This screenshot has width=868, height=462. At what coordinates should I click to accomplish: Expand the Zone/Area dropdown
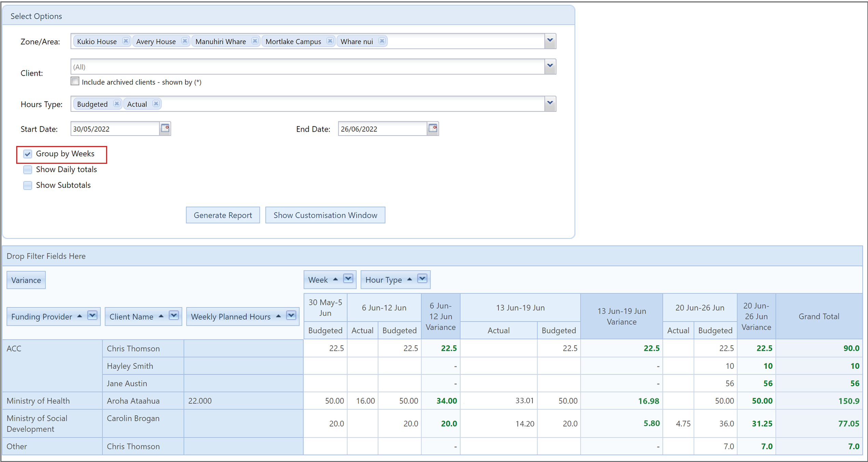[x=550, y=41]
